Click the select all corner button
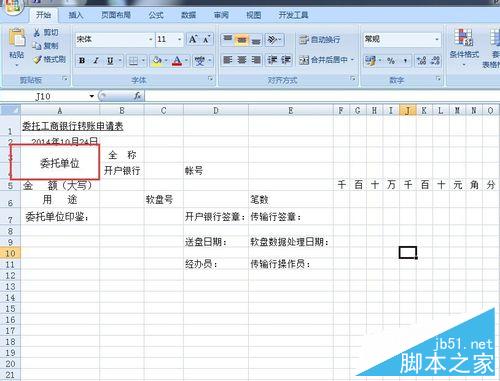This screenshot has width=500, height=381. coord(10,110)
